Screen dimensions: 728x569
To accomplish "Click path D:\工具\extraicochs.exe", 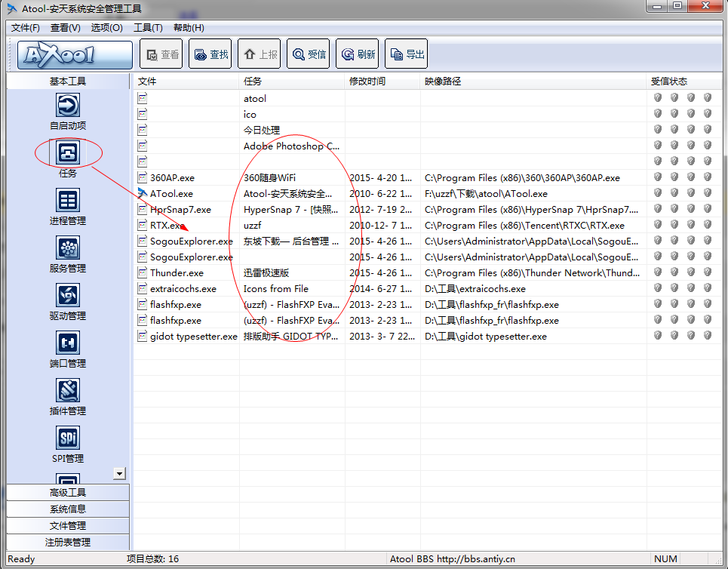I will click(x=475, y=288).
